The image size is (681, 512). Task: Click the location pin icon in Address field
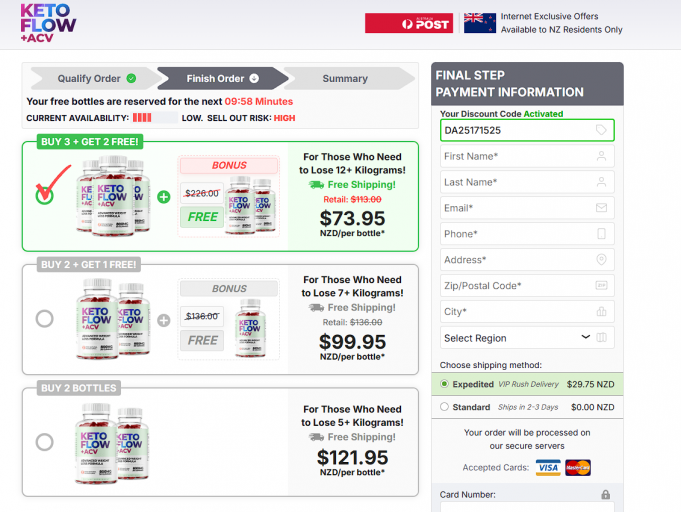[x=601, y=260]
